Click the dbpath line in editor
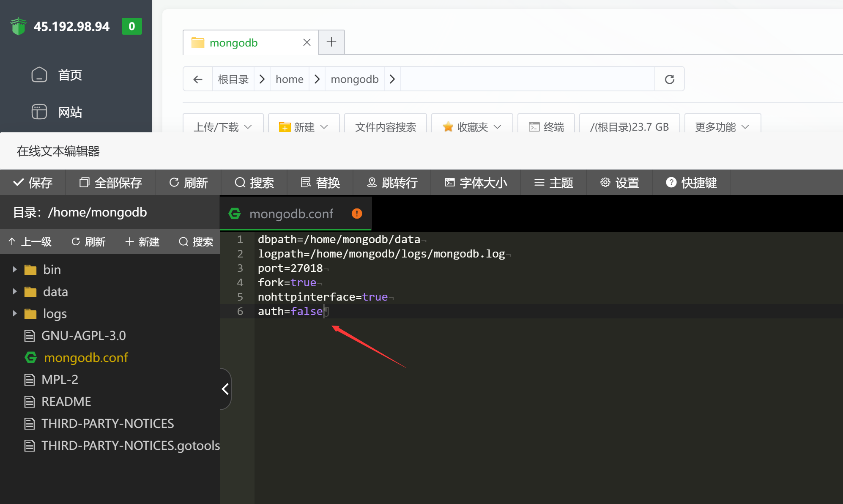 (x=339, y=239)
